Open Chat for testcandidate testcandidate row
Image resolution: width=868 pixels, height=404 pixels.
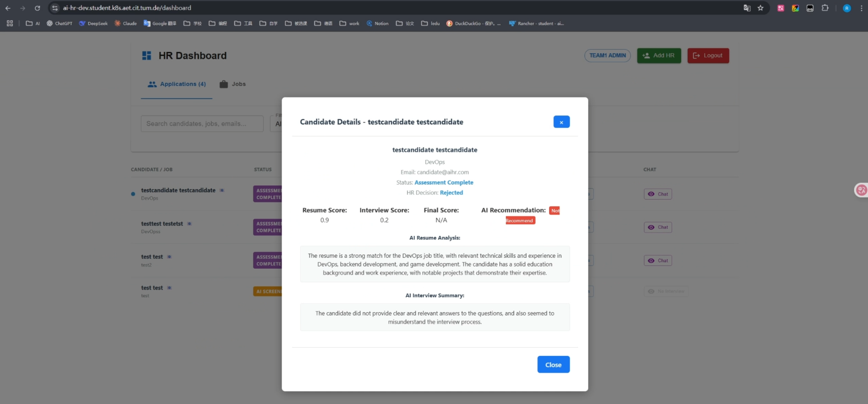tap(658, 194)
